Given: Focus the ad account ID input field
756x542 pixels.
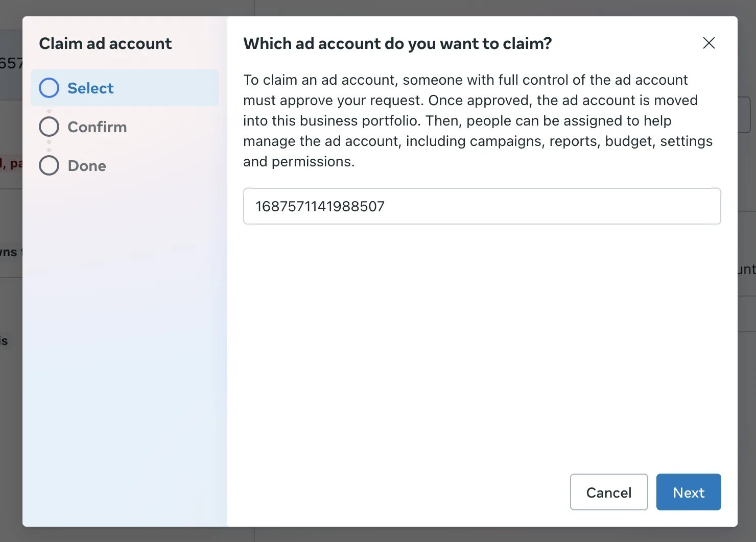Looking at the screenshot, I should pos(482,206).
